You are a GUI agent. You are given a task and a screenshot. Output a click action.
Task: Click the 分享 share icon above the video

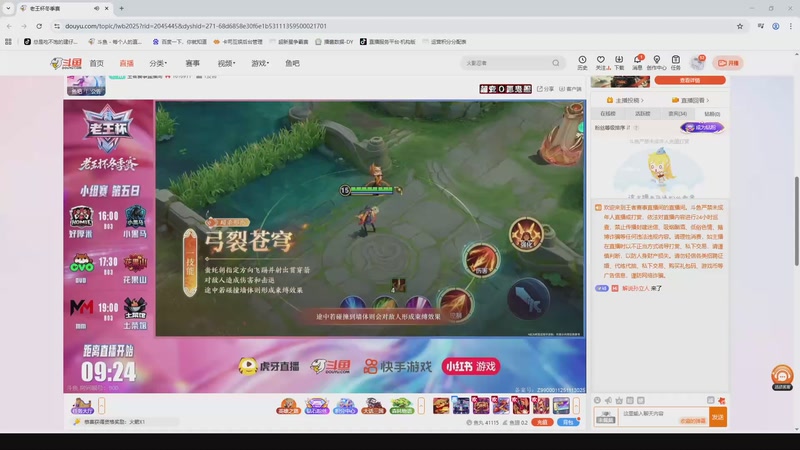(545, 89)
